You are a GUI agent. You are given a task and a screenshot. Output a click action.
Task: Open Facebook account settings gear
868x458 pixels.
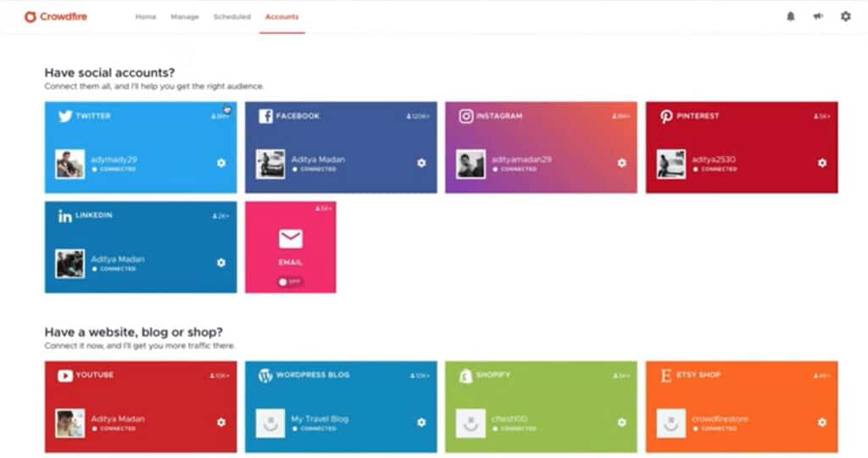tap(421, 163)
